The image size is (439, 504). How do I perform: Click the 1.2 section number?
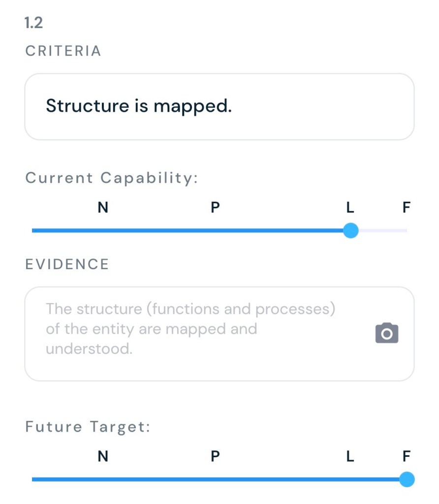click(x=33, y=23)
